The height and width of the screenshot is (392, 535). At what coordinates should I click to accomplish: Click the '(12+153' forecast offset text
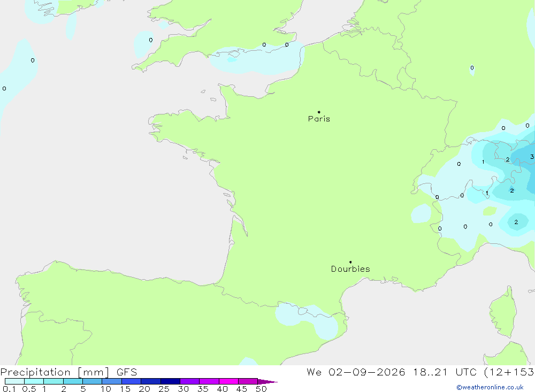coord(509,372)
